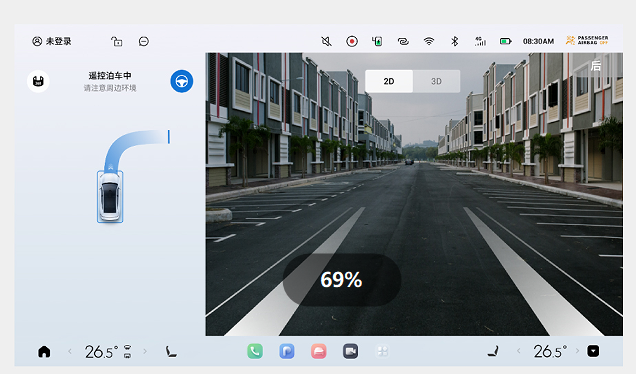Decrease left temperature with left arrow
Screen dimensions: 636x374
pos(70,351)
